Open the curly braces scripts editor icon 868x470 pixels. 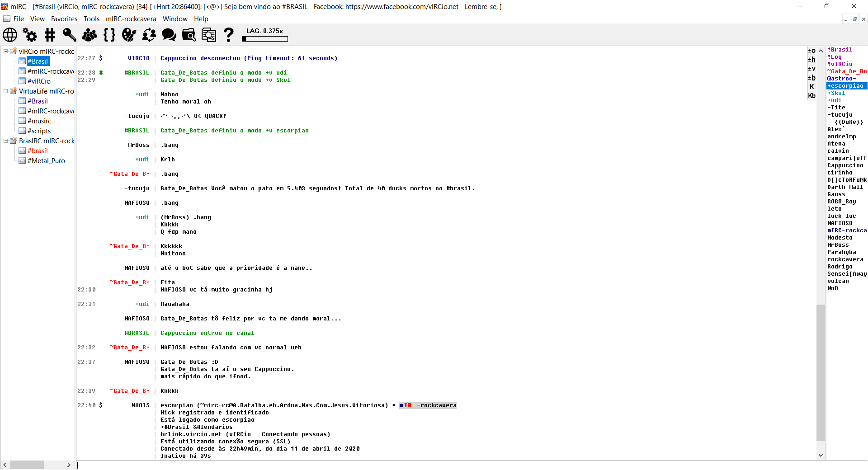point(109,35)
